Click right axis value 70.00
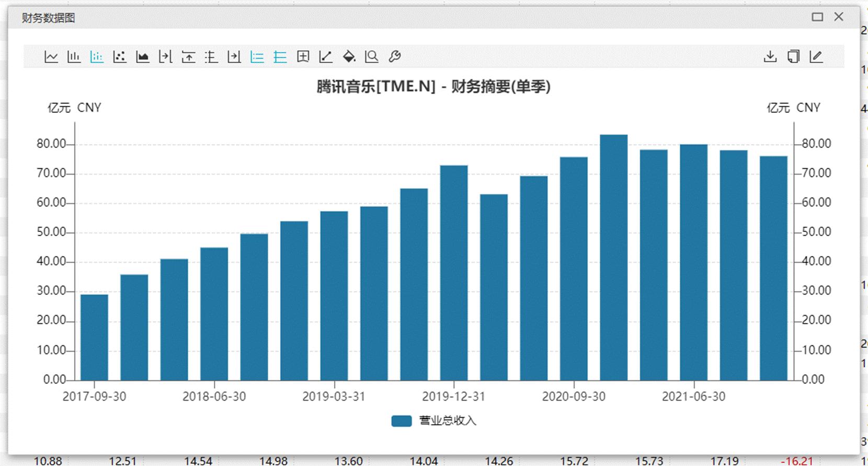868x466 pixels. [x=817, y=173]
